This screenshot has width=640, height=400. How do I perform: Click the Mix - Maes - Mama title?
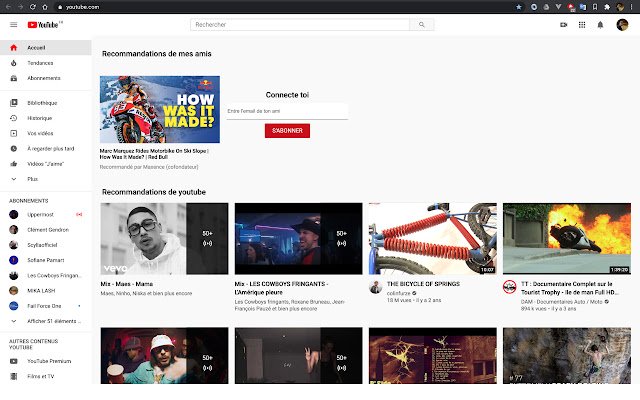click(127, 284)
